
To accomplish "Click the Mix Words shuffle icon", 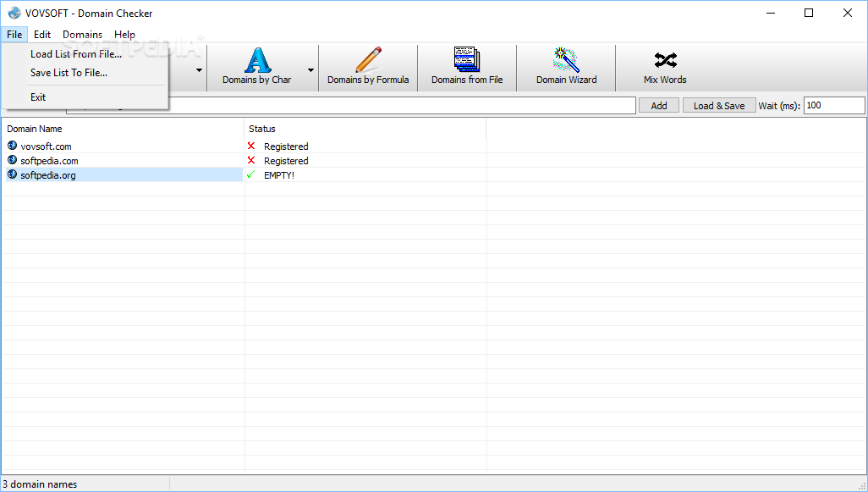I will point(666,60).
